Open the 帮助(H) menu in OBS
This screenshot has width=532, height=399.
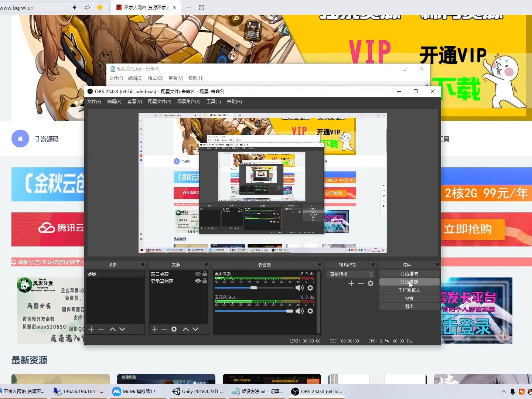pos(234,102)
